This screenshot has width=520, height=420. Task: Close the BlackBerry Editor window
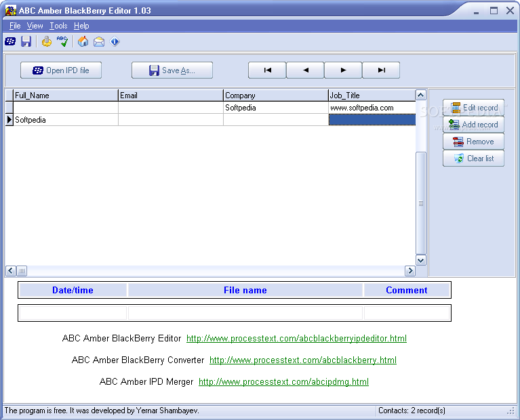pyautogui.click(x=511, y=11)
